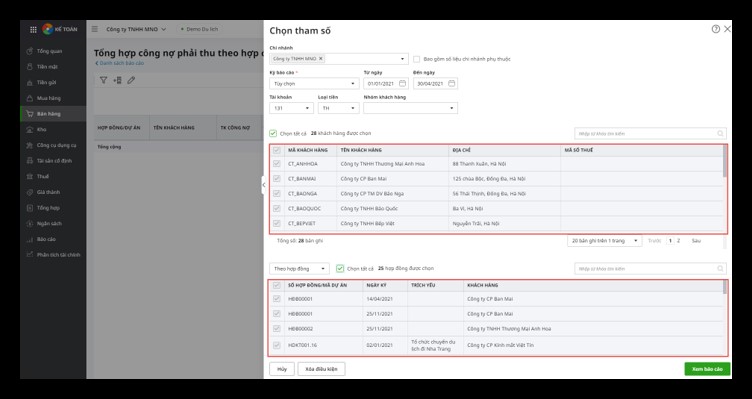Select the Bán hàng sidebar item
The height and width of the screenshot is (399, 752).
(53, 114)
